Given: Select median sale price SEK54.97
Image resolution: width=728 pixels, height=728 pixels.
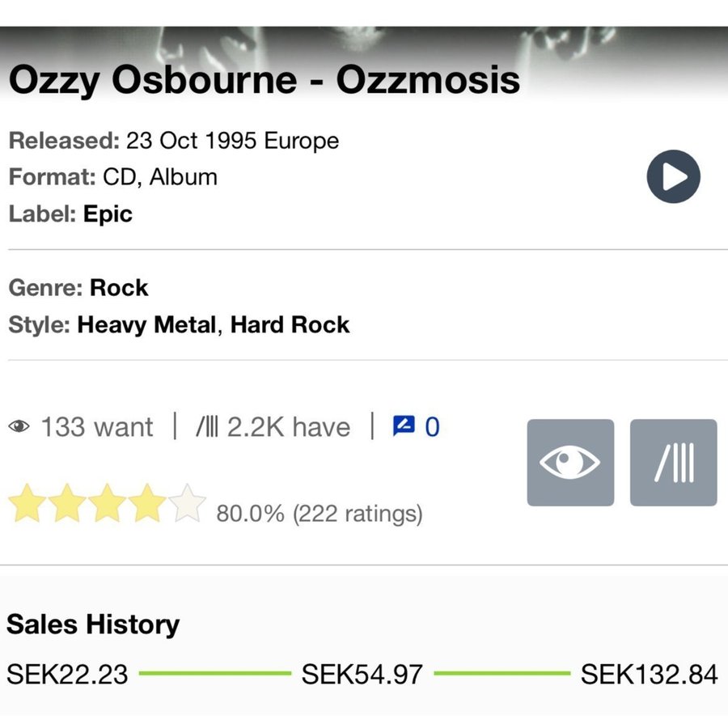Looking at the screenshot, I should point(362,674).
